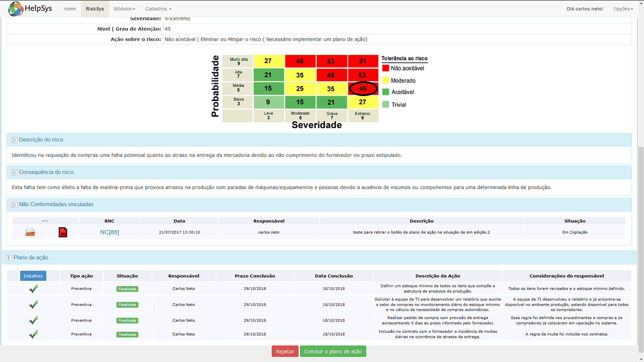Open the Módulos dropdown menu
The height and width of the screenshot is (362, 644).
tap(124, 9)
